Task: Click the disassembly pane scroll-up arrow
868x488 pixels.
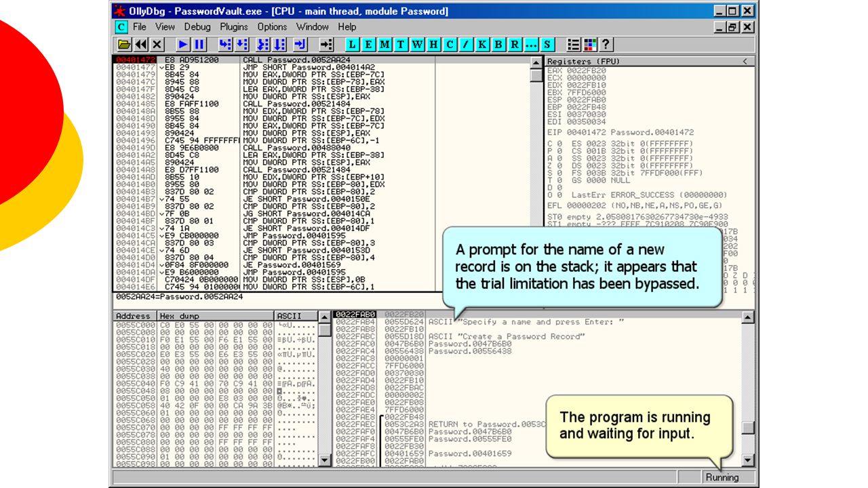Action: click(536, 62)
